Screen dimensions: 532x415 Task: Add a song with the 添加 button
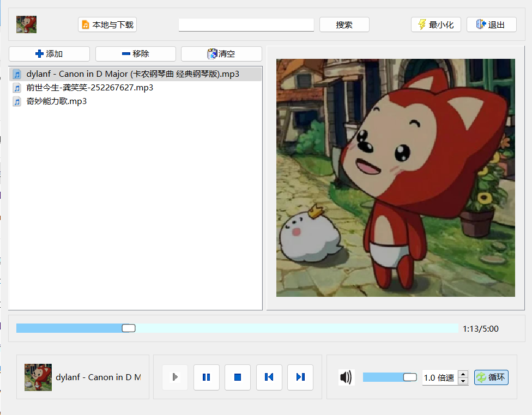(x=49, y=54)
